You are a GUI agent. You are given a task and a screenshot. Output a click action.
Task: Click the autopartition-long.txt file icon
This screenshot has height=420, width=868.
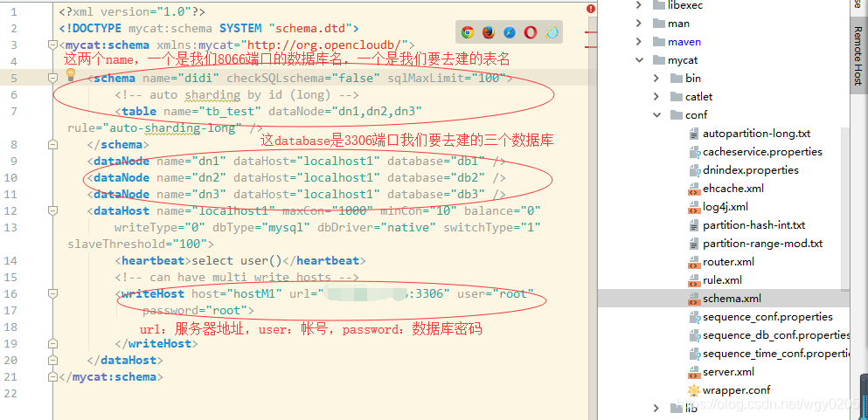click(x=694, y=134)
